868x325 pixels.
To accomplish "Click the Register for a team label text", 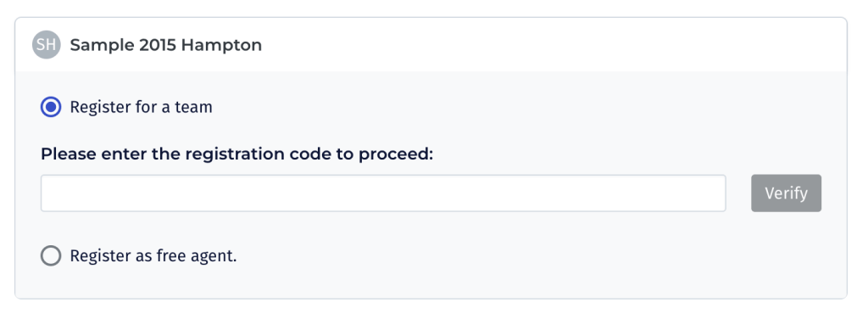I will coord(142,106).
